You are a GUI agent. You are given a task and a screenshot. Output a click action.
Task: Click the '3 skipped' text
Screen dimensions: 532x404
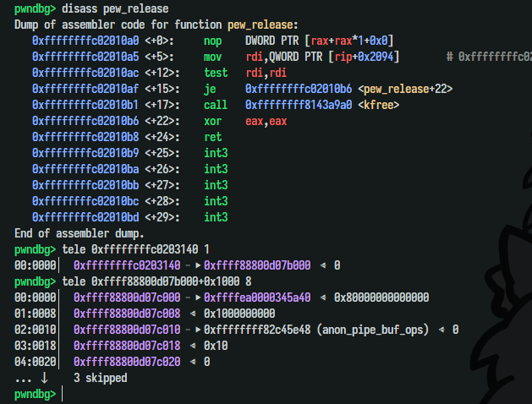pos(101,378)
